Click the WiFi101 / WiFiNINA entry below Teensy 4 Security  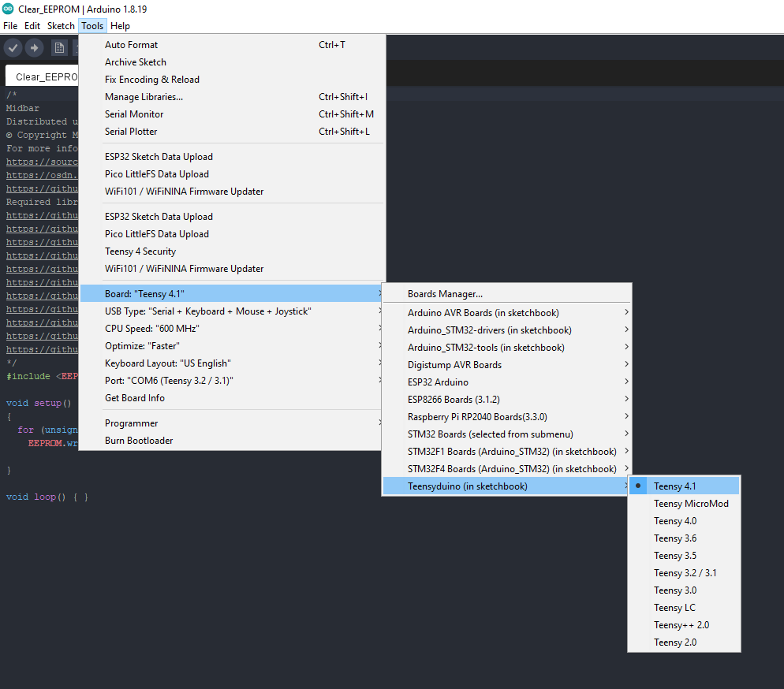(233, 269)
